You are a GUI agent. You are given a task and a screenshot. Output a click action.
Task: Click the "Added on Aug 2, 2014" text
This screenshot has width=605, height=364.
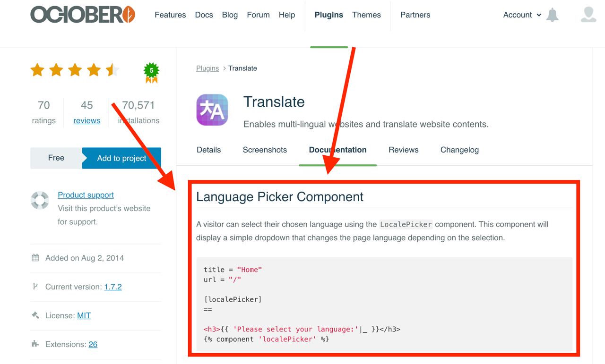click(x=85, y=258)
